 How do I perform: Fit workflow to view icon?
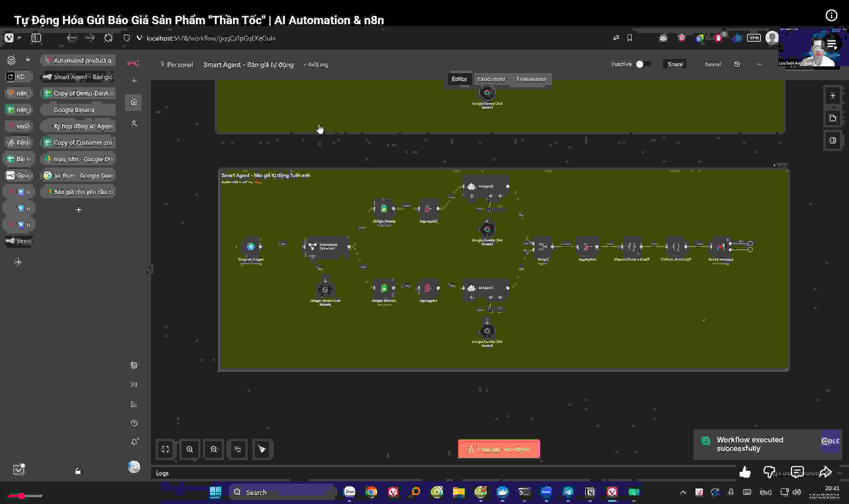coord(165,449)
